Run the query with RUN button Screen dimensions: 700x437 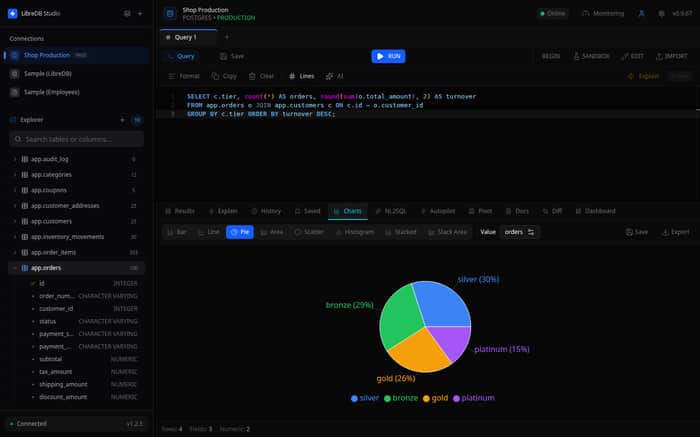(388, 56)
